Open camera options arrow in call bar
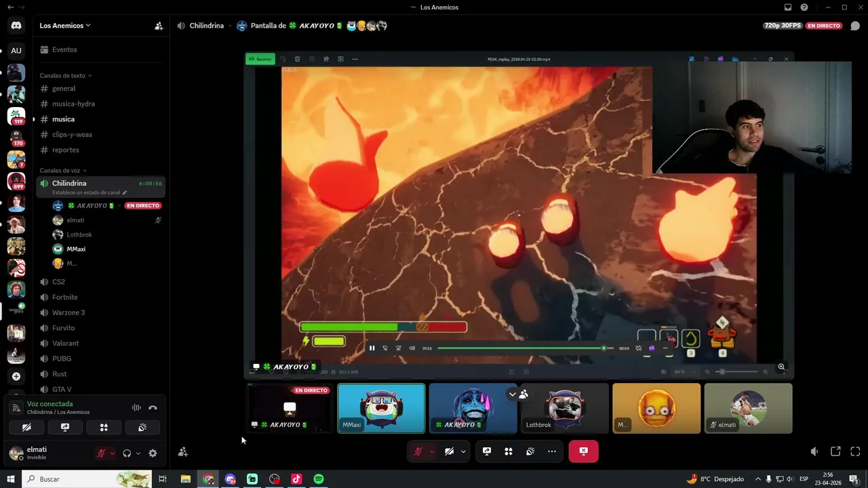The width and height of the screenshot is (868, 488). click(x=464, y=451)
